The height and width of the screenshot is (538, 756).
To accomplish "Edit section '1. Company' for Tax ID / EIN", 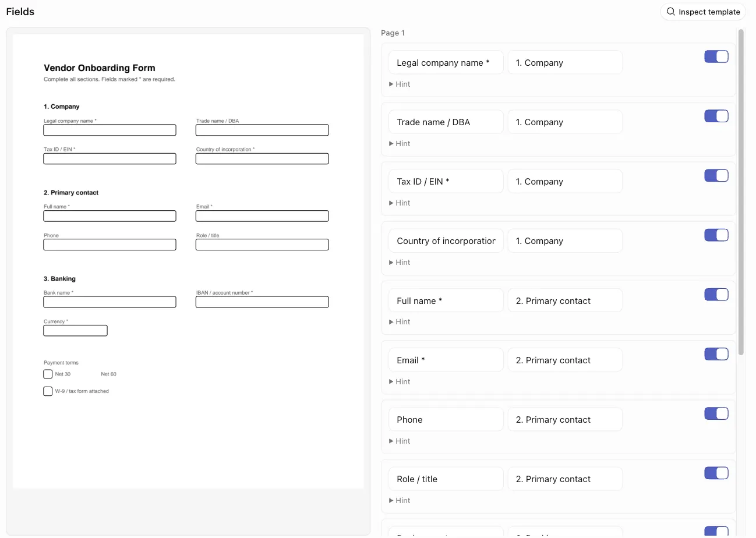I will 565,181.
